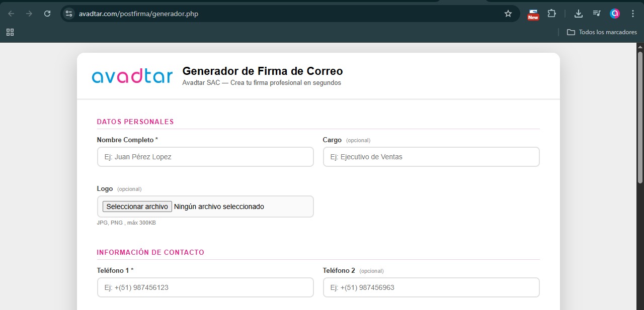Screen dimensions: 644x310
Task: Click the Cargo input field
Action: pyautogui.click(x=431, y=157)
